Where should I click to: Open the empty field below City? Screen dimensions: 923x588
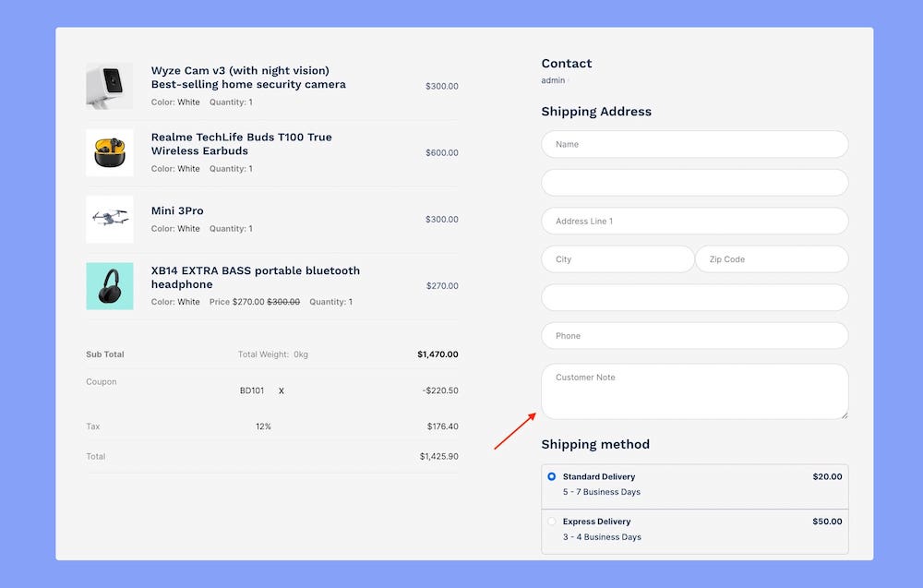tap(694, 297)
